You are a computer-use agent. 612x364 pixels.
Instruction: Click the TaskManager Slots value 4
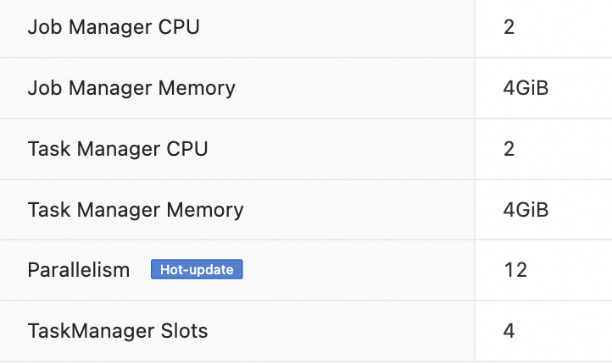click(509, 331)
